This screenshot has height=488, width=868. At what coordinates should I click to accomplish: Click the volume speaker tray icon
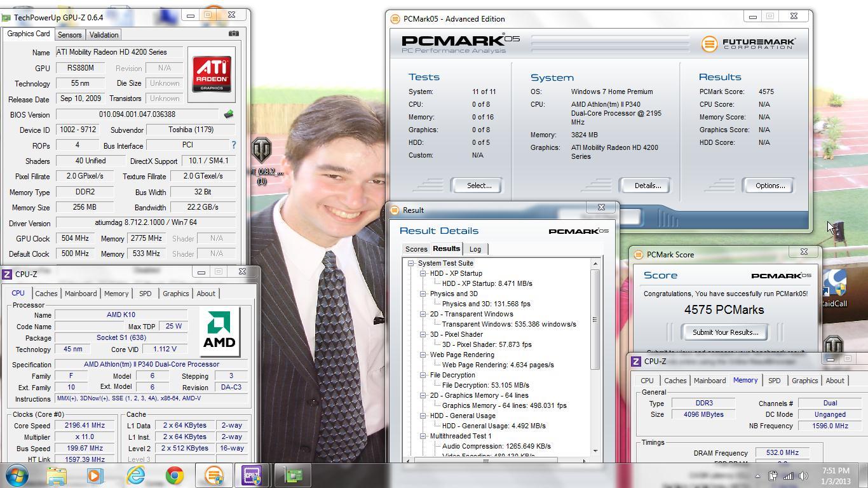[x=803, y=475]
